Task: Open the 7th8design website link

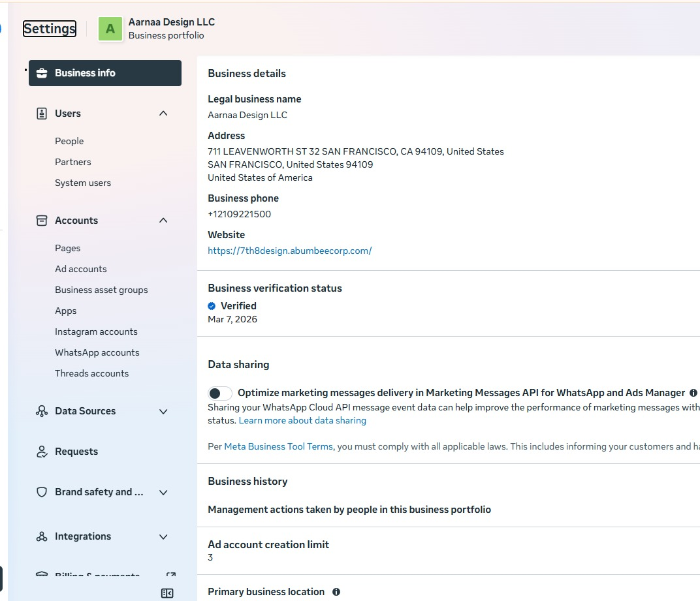Action: (290, 251)
